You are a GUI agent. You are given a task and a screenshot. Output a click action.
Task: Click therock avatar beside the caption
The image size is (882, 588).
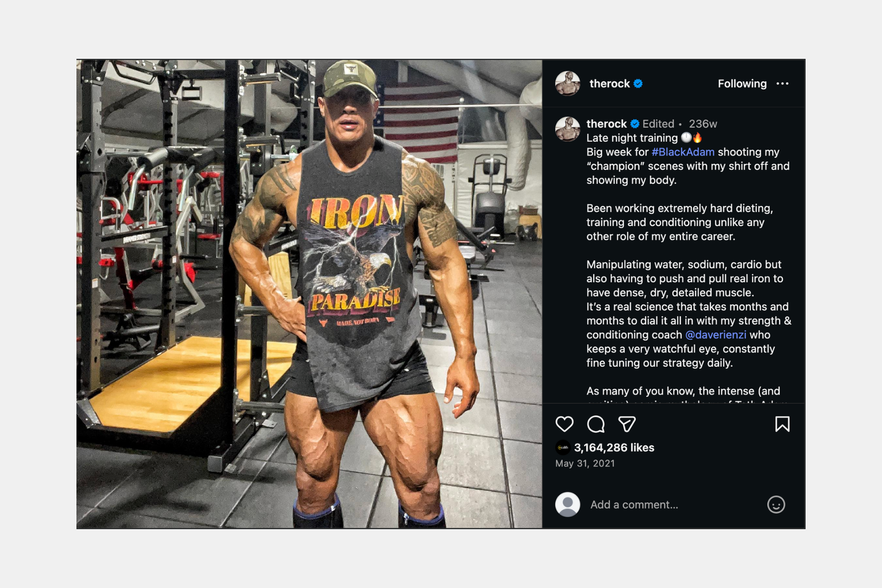pyautogui.click(x=568, y=129)
